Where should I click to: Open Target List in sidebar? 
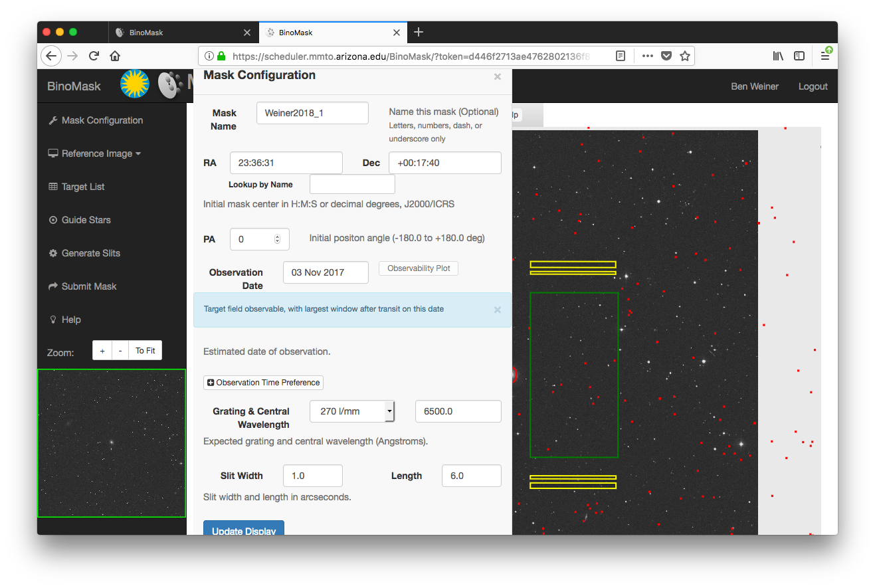coord(83,187)
